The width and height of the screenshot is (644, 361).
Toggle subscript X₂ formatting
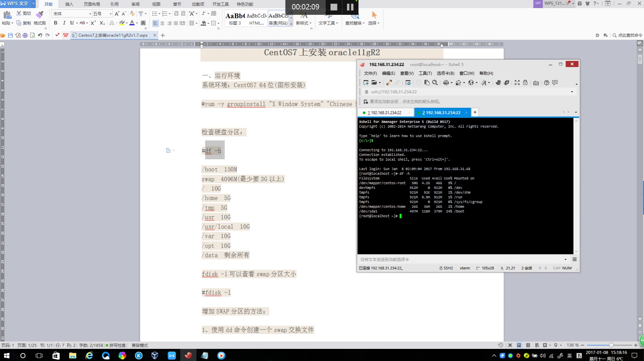pyautogui.click(x=102, y=23)
